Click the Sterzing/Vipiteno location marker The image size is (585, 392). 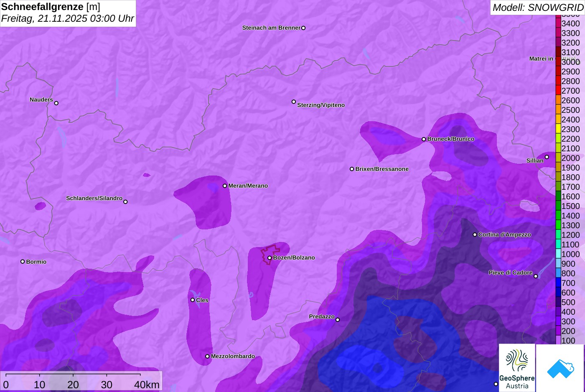pyautogui.click(x=294, y=102)
